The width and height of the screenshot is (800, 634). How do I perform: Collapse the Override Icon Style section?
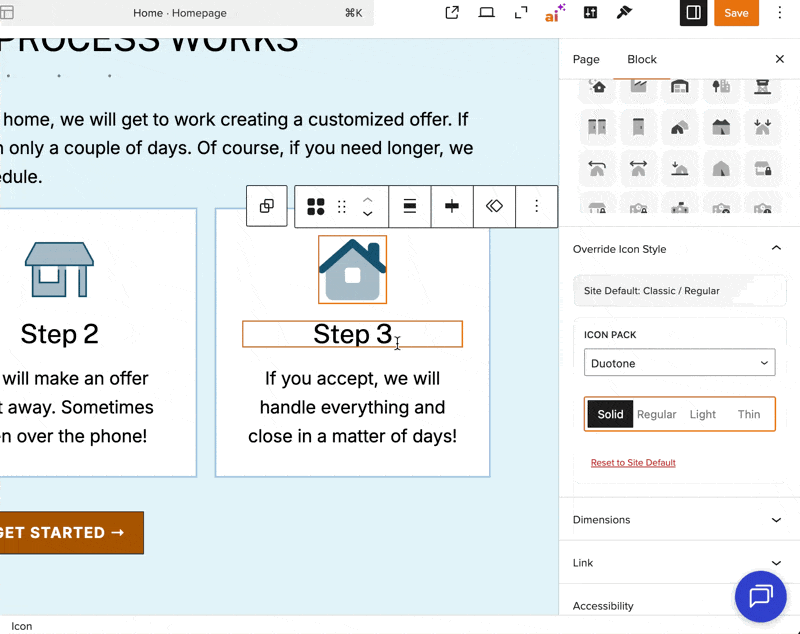[x=776, y=249]
